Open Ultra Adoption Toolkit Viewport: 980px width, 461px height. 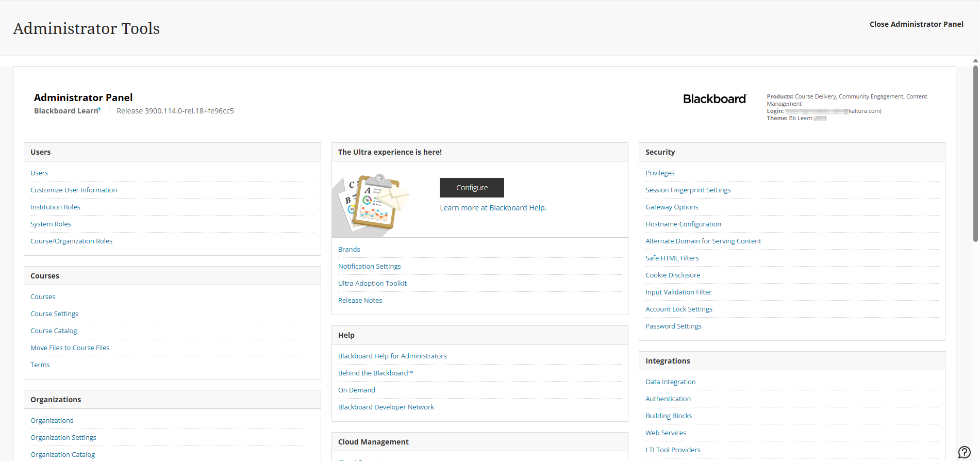(x=372, y=284)
